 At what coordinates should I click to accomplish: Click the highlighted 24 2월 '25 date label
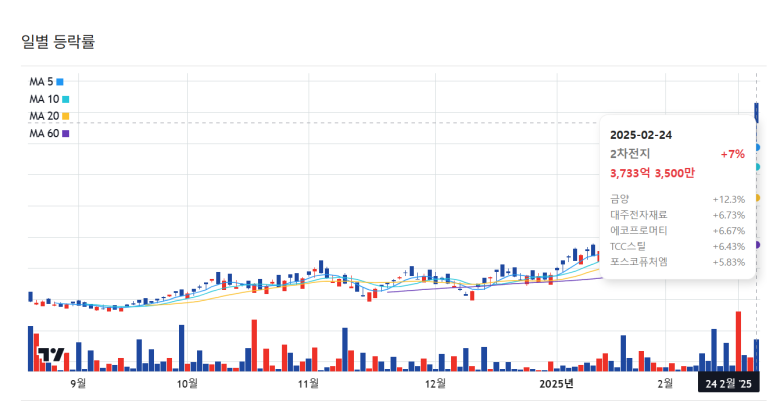pyautogui.click(x=729, y=384)
